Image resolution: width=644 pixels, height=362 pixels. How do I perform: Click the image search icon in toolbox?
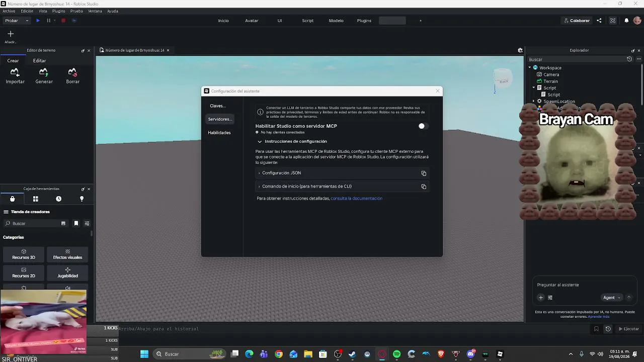(x=63, y=224)
